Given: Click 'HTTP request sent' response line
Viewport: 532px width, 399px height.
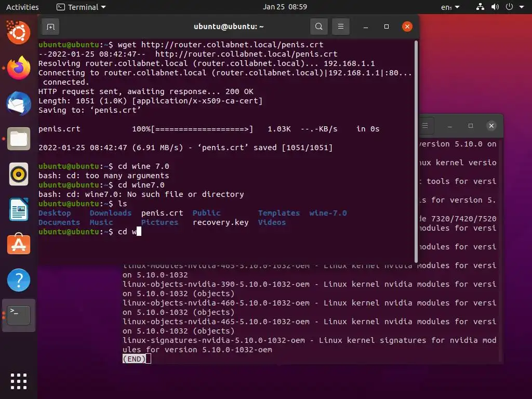Looking at the screenshot, I should click(x=145, y=91).
